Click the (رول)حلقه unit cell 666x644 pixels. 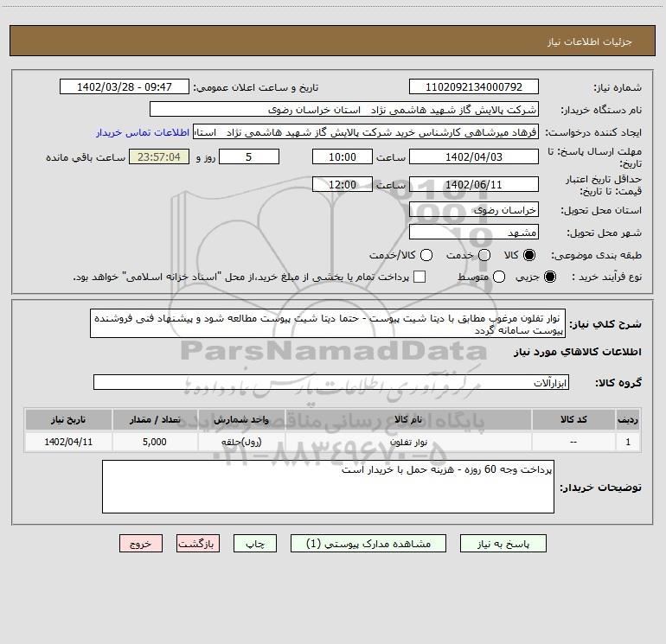click(241, 442)
